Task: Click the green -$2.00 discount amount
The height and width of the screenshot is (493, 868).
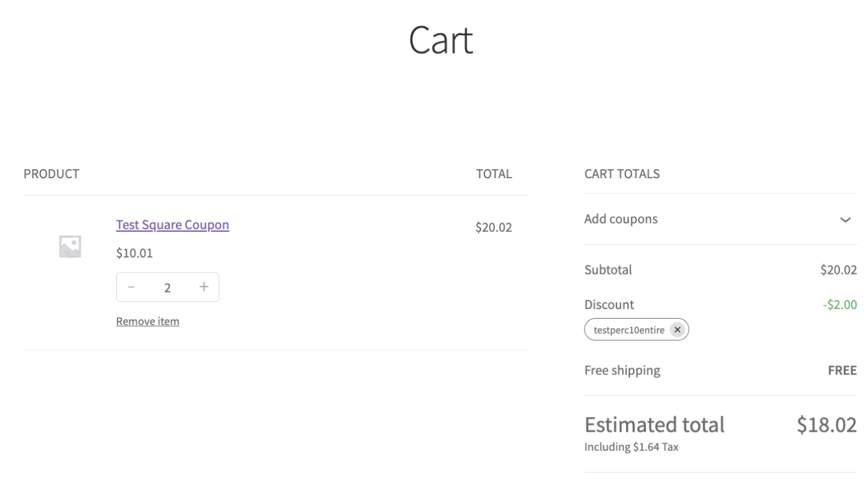Action: pyautogui.click(x=839, y=305)
